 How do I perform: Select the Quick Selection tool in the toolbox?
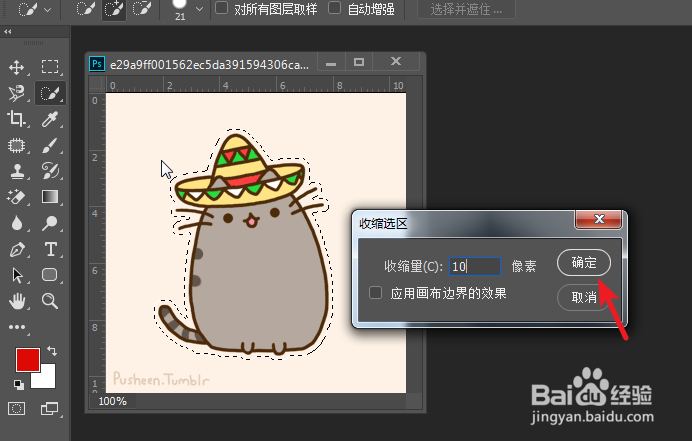click(x=50, y=93)
